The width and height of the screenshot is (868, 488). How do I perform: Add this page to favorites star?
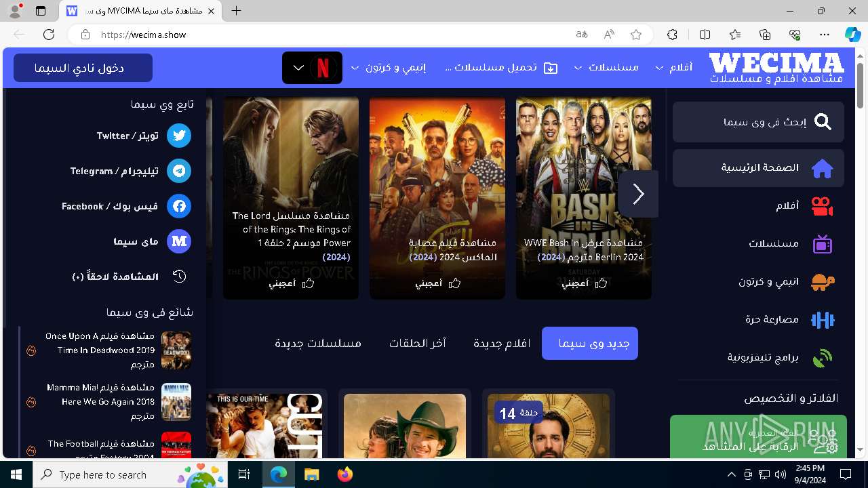[x=636, y=35]
